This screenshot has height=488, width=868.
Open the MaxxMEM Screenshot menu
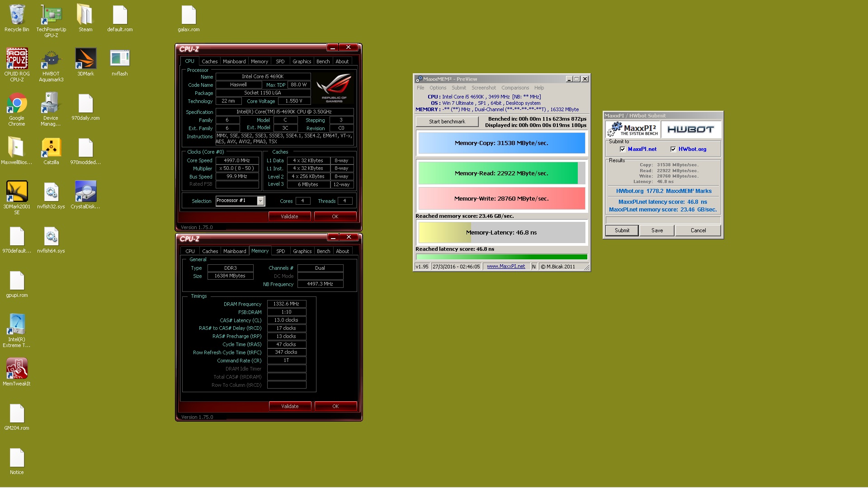point(484,88)
